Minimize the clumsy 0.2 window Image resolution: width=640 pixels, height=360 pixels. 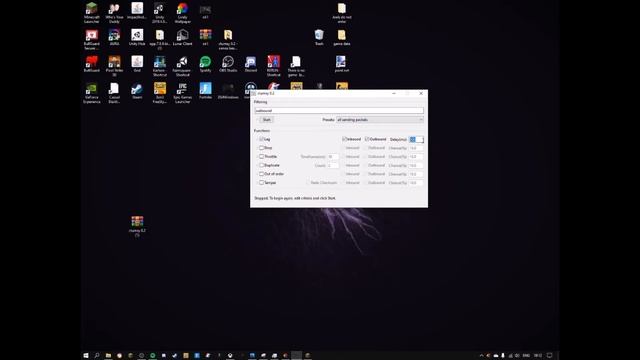tap(394, 93)
